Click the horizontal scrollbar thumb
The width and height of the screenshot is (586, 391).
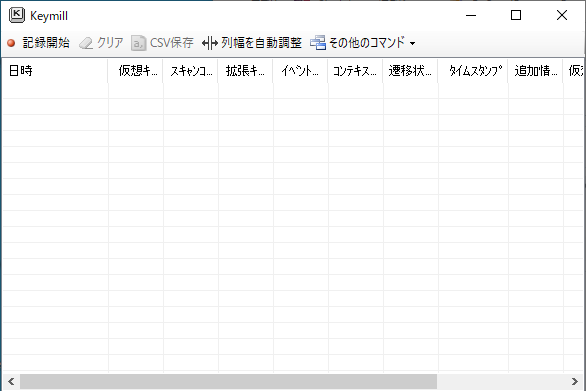pos(228,382)
